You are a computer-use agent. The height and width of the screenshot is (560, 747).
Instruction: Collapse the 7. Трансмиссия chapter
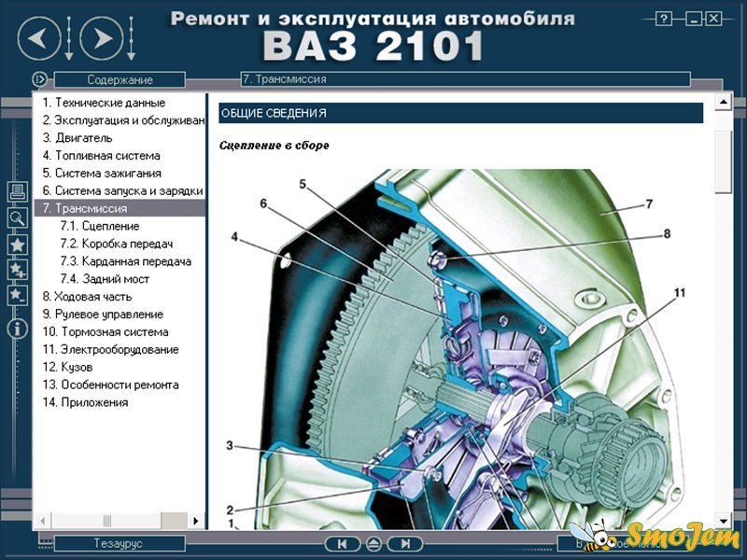pyautogui.click(x=120, y=208)
